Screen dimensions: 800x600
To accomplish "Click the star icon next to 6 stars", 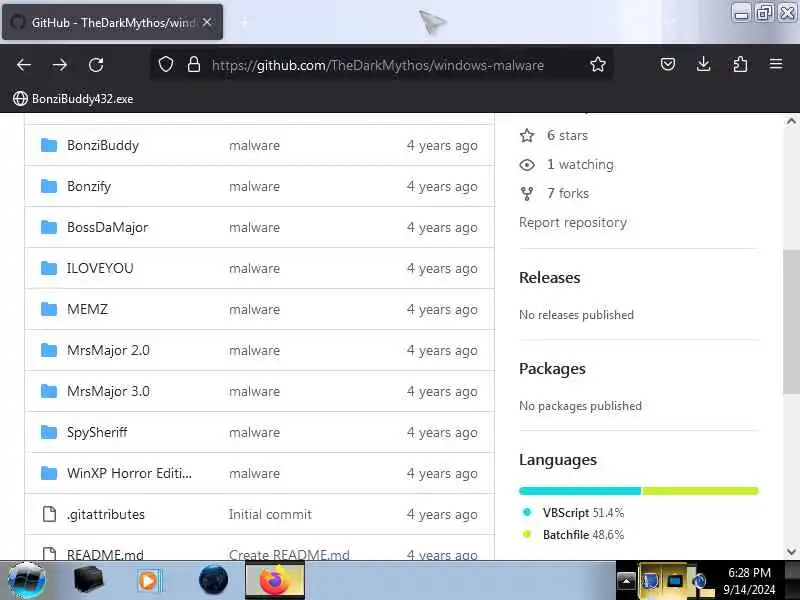I will [527, 136].
